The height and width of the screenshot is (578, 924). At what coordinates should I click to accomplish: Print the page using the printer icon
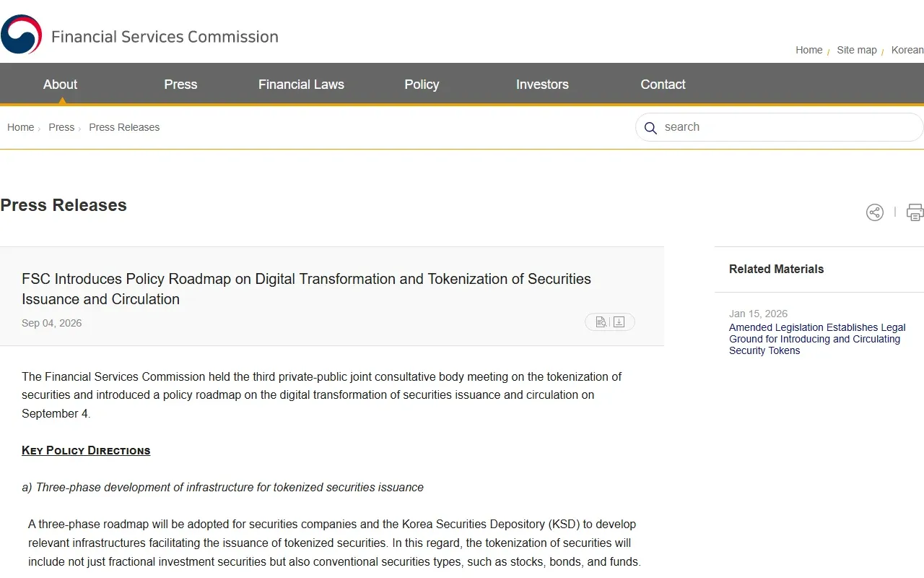coord(915,212)
